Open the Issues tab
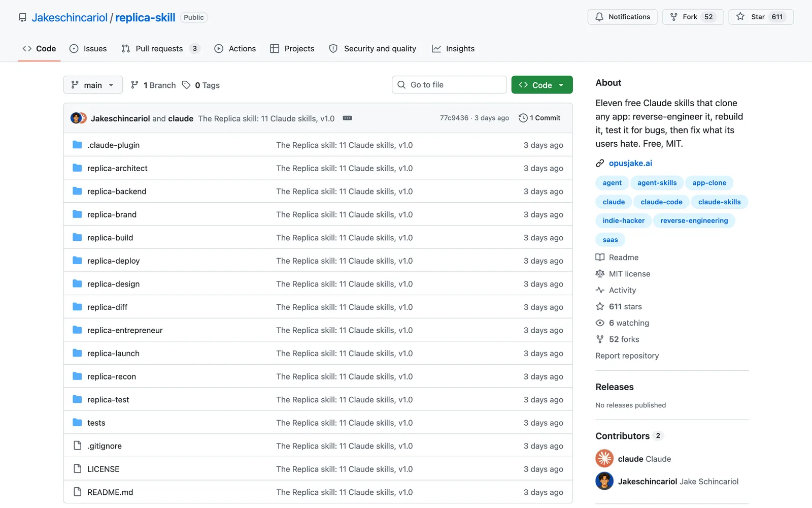Viewport: 812px width, 508px height. (x=88, y=49)
